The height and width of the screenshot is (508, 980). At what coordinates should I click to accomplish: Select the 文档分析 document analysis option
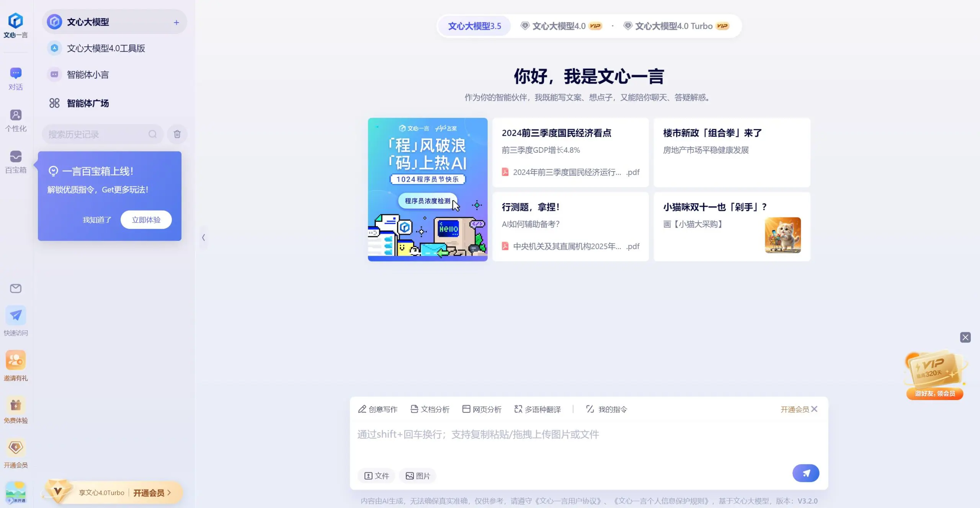click(x=430, y=409)
